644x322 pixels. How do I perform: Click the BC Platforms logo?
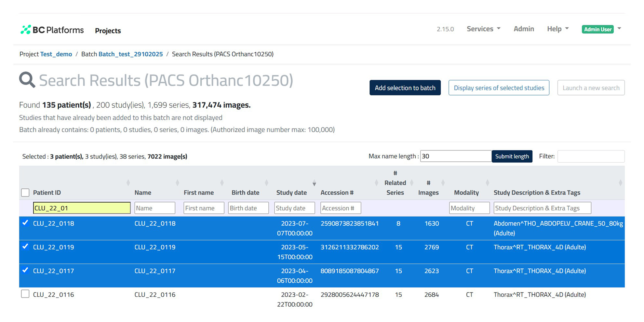(x=52, y=30)
